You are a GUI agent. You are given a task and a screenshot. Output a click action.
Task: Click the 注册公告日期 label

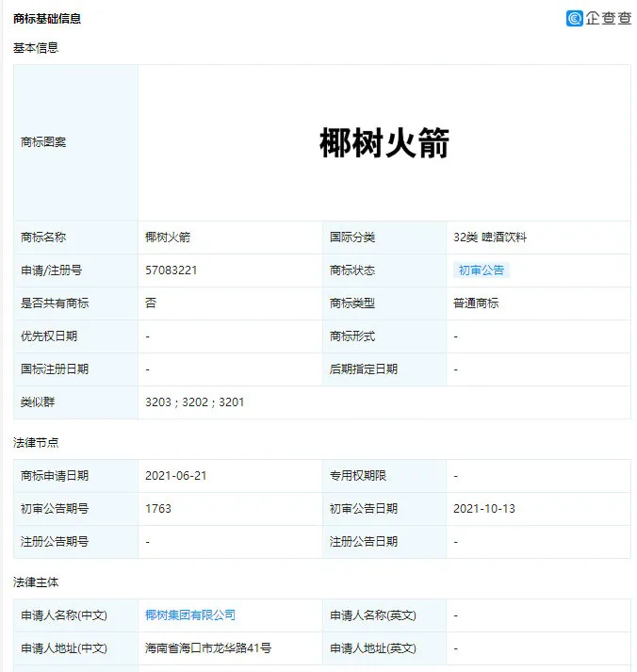pyautogui.click(x=364, y=542)
